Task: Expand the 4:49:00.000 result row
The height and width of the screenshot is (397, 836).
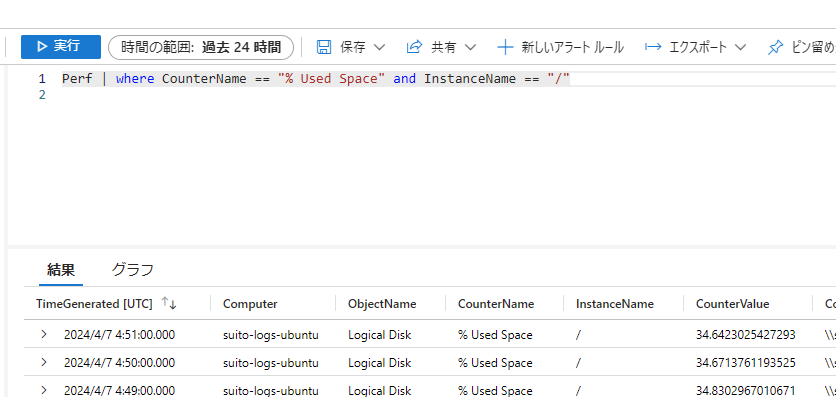Action: (x=44, y=390)
